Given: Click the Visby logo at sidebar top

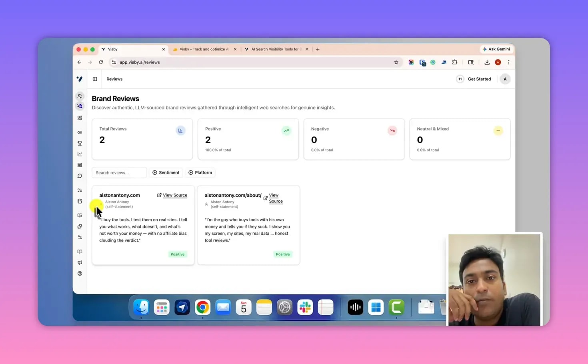Looking at the screenshot, I should coord(80,79).
